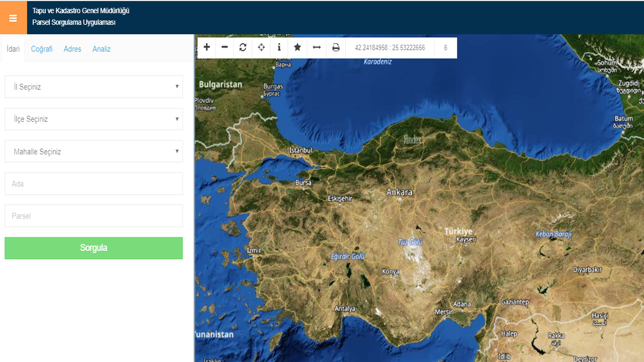Click the zoom out minus icon
Screen dimensions: 644x362
click(x=225, y=47)
